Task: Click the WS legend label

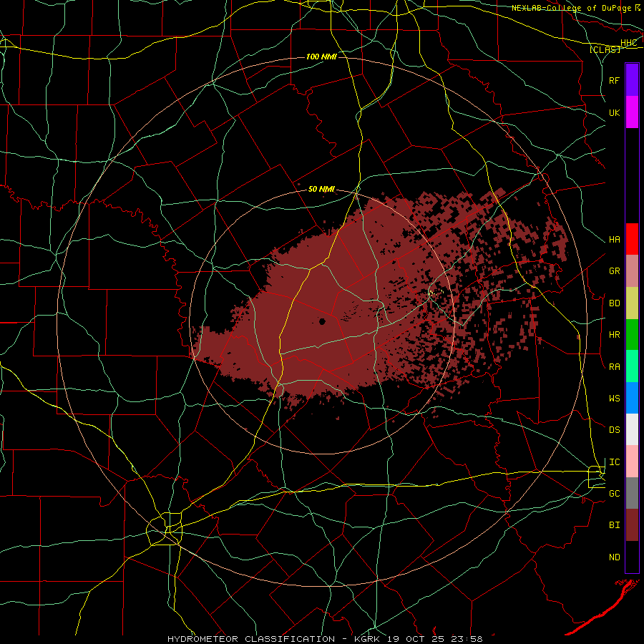Action: (x=615, y=398)
